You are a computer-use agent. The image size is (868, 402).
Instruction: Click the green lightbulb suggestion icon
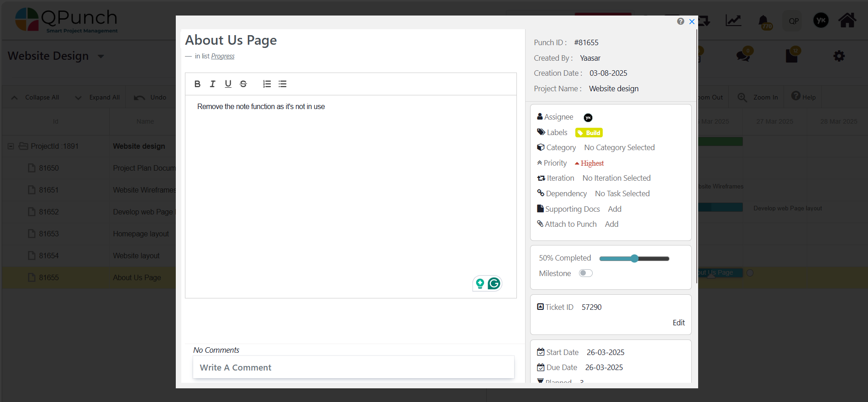[x=480, y=284]
